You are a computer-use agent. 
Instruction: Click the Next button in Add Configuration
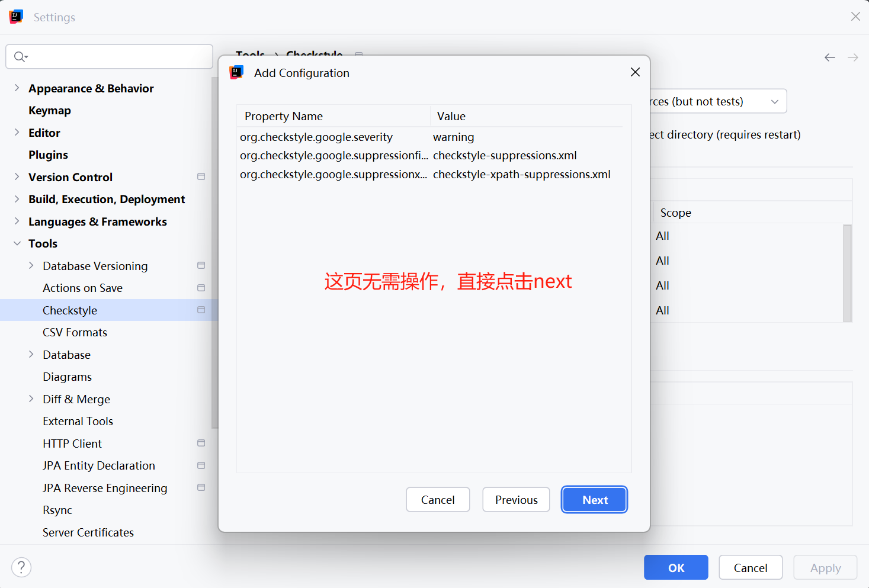point(594,500)
